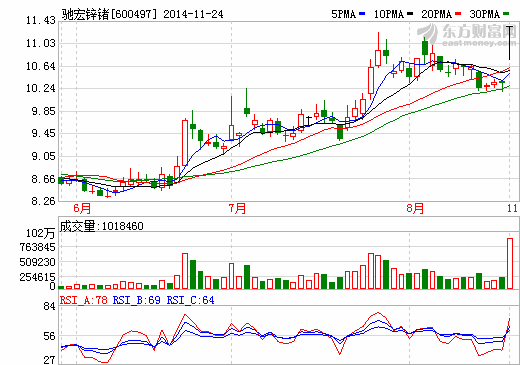The height and width of the screenshot is (365, 520).
Task: Click the 27 RSI axis label
Action: click(x=49, y=360)
